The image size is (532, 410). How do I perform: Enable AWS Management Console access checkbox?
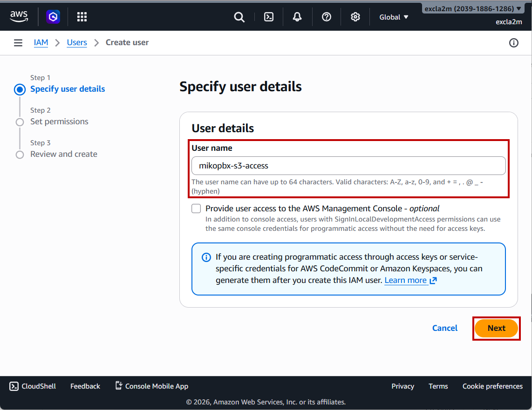coord(196,208)
